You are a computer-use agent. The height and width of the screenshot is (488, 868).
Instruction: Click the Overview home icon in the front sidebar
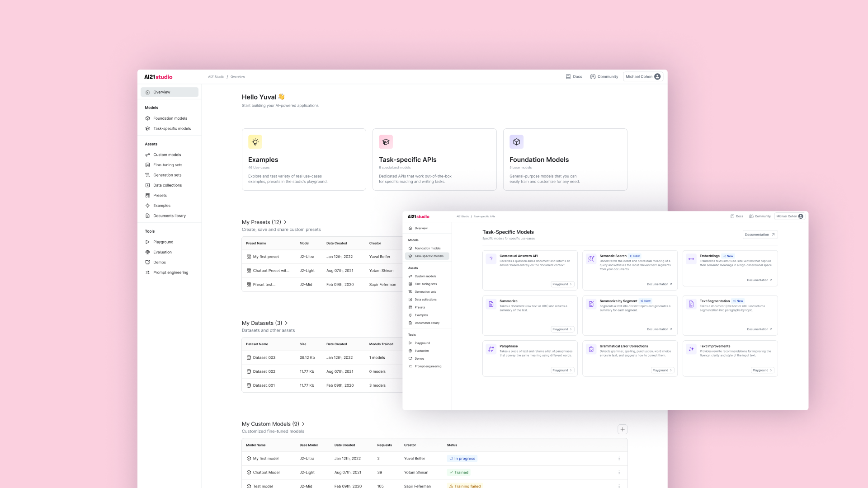tap(410, 228)
